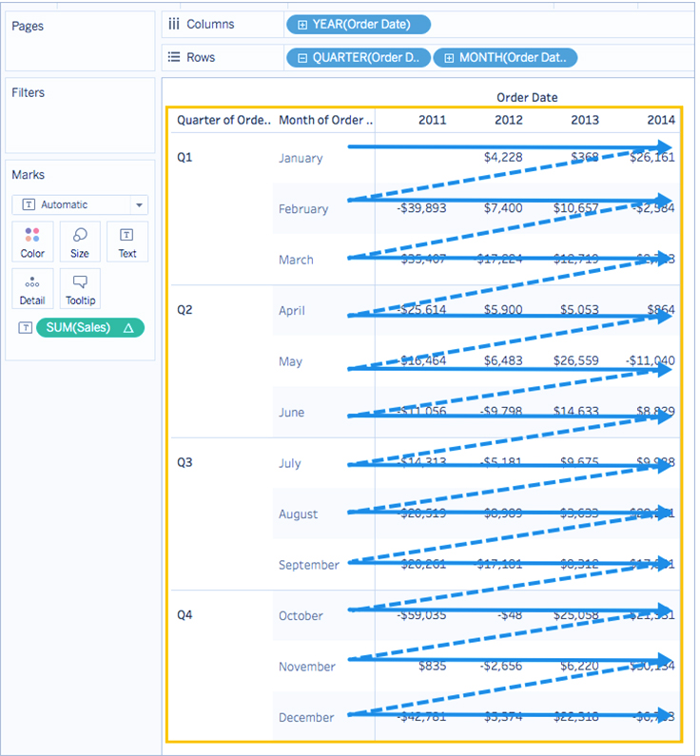
Task: Select the May row label
Action: point(290,362)
